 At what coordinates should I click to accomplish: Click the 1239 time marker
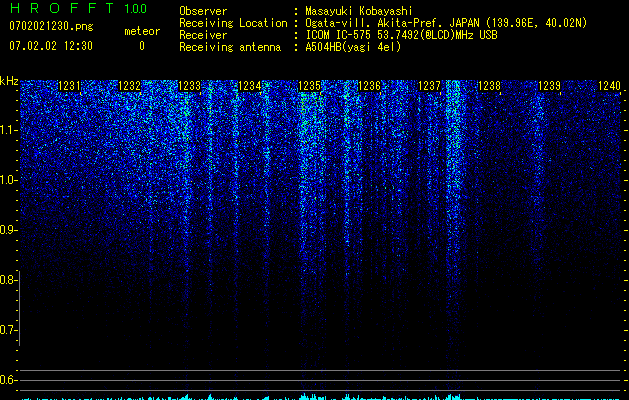549,86
